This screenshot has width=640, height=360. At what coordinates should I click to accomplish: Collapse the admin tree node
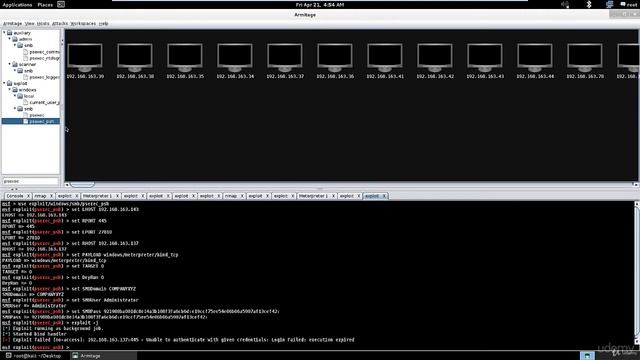point(10,39)
